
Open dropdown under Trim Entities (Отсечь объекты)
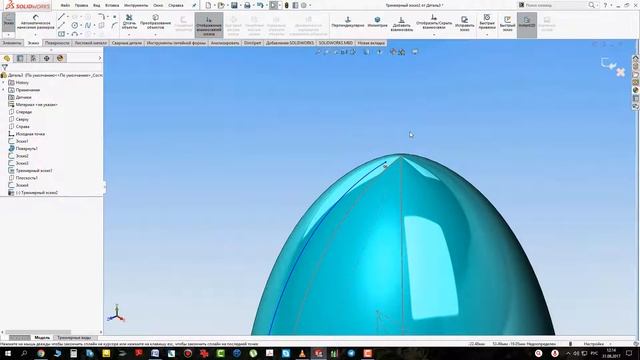(129, 35)
